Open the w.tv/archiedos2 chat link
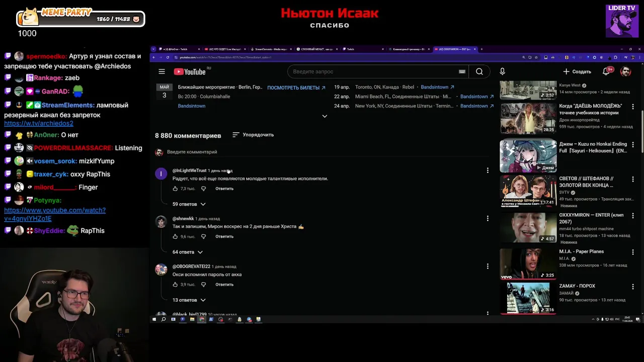Viewport: 644px width, 362px height. coord(39,123)
